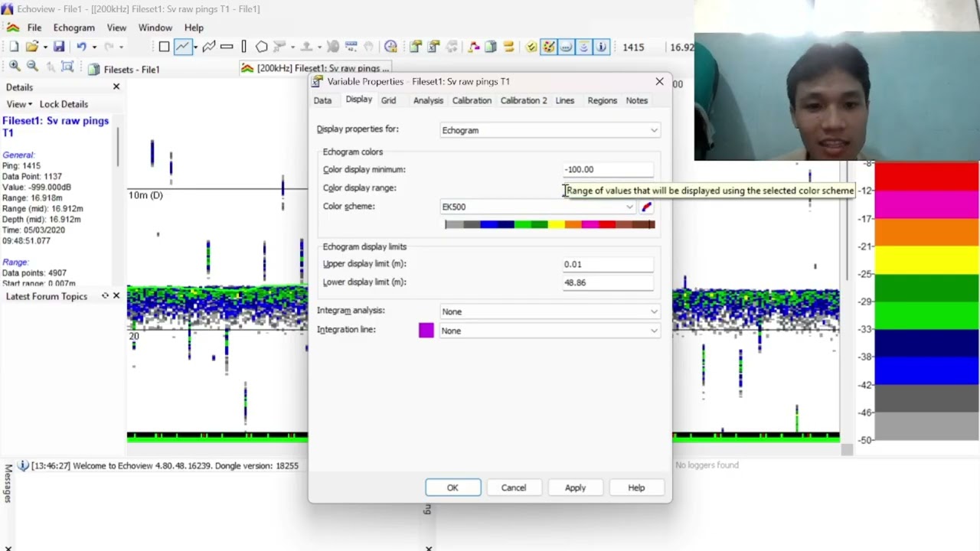Switch to the Notes tab

coord(636,100)
